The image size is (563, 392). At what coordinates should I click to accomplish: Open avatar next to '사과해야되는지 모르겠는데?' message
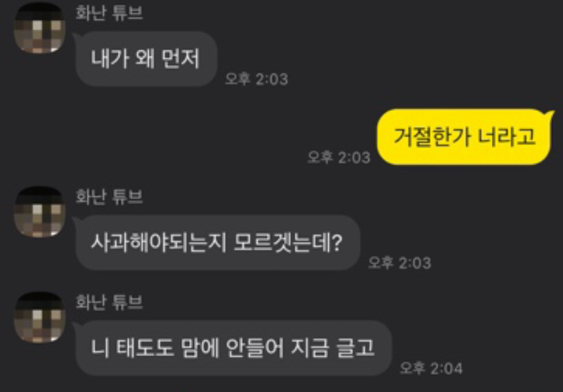[x=40, y=212]
